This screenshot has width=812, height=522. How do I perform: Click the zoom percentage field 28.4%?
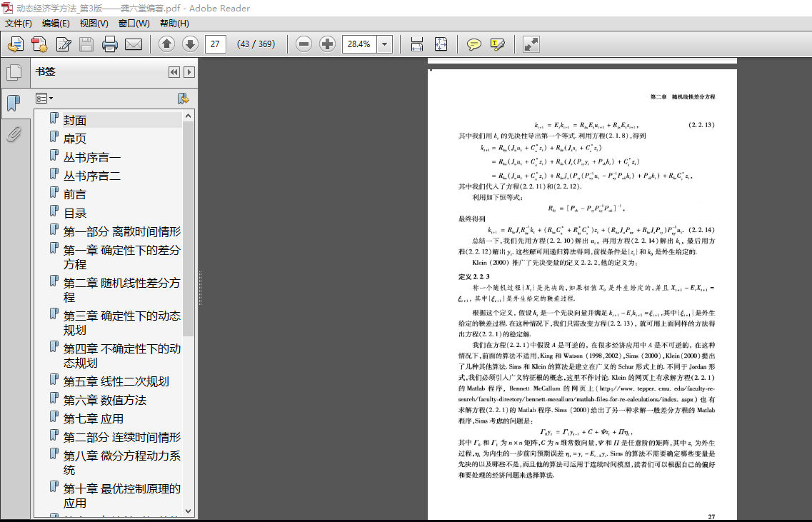point(359,44)
